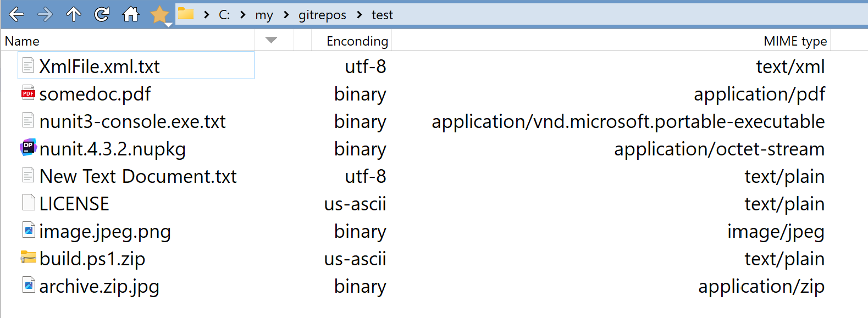
Task: Select the gitrepos breadcrumb segment
Action: [322, 15]
